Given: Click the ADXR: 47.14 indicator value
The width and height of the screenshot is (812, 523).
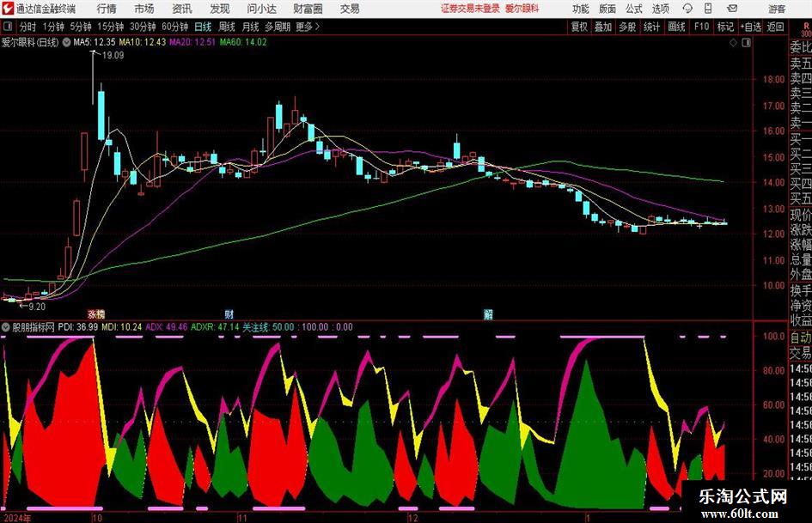Looking at the screenshot, I should coord(215,327).
